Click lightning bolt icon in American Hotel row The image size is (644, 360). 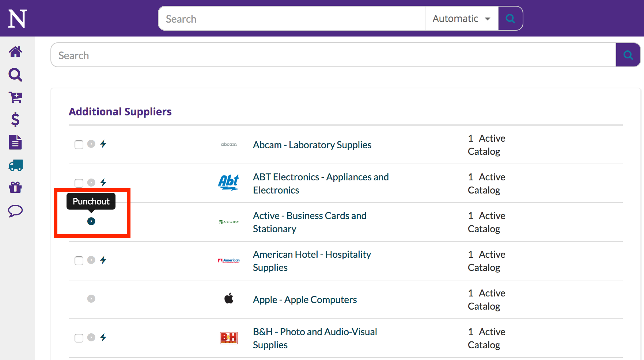coord(103,260)
